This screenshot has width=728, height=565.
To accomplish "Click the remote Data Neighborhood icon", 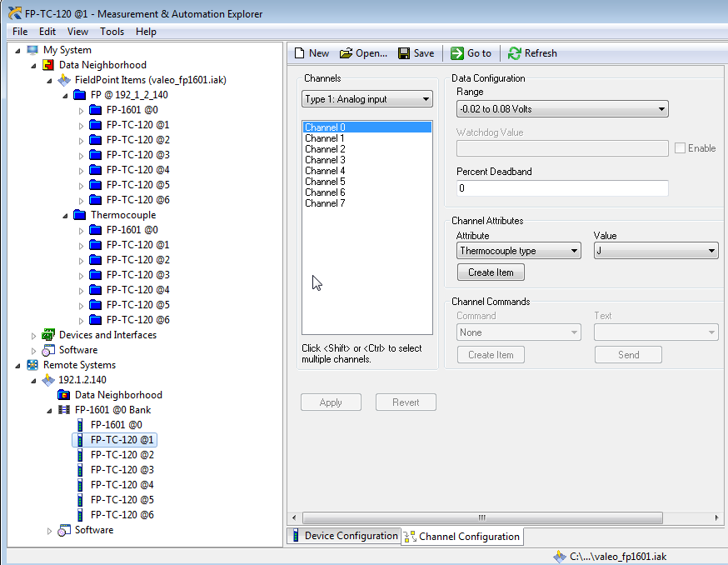I will pos(64,395).
